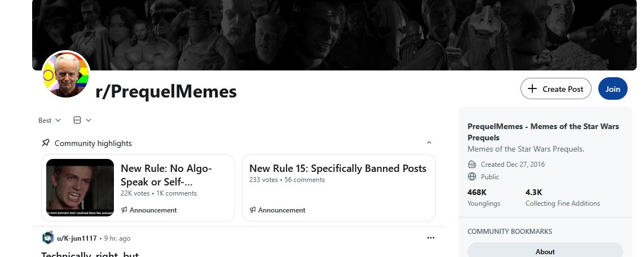Click the plus icon in Create Post
644x257 pixels.
532,88
